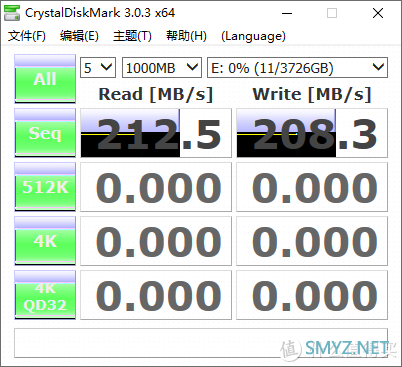The image size is (402, 367).
Task: Click the CrystalDiskMark app icon in title bar
Action: point(11,13)
